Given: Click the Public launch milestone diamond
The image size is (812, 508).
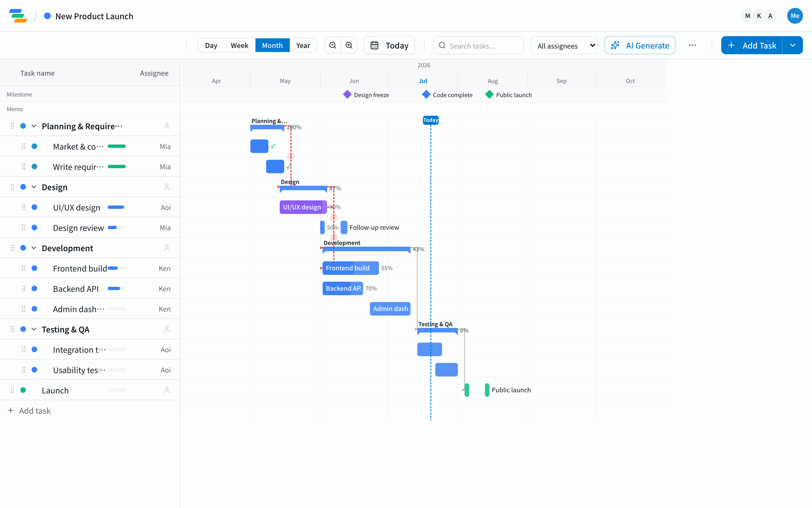Looking at the screenshot, I should pos(489,95).
